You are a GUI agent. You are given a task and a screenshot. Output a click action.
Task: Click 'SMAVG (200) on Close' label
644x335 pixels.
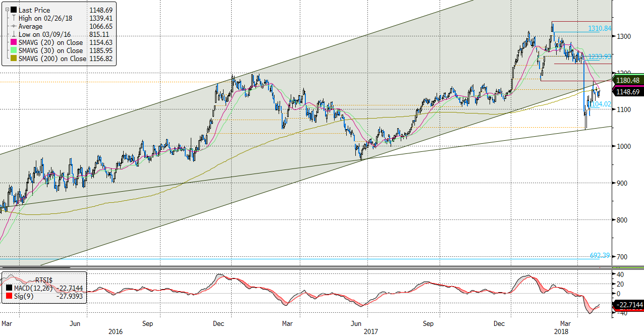point(52,59)
